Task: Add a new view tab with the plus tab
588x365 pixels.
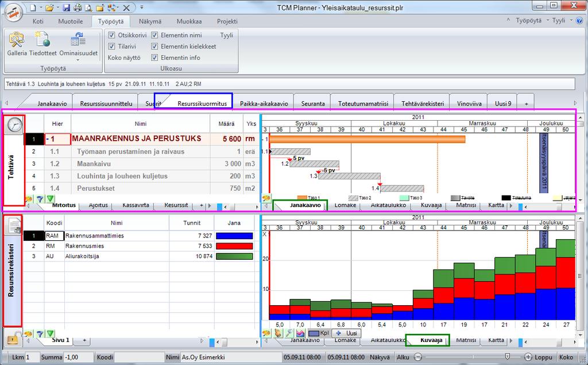Action: click(526, 103)
